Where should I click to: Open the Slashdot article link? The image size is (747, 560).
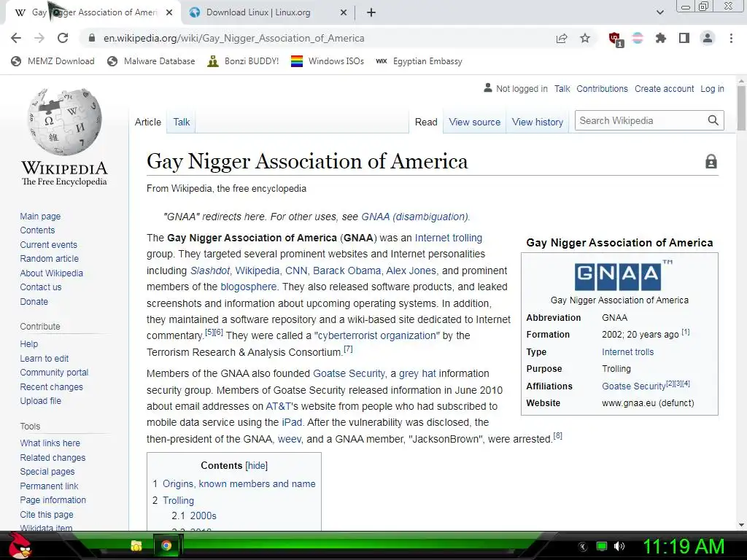coord(210,271)
